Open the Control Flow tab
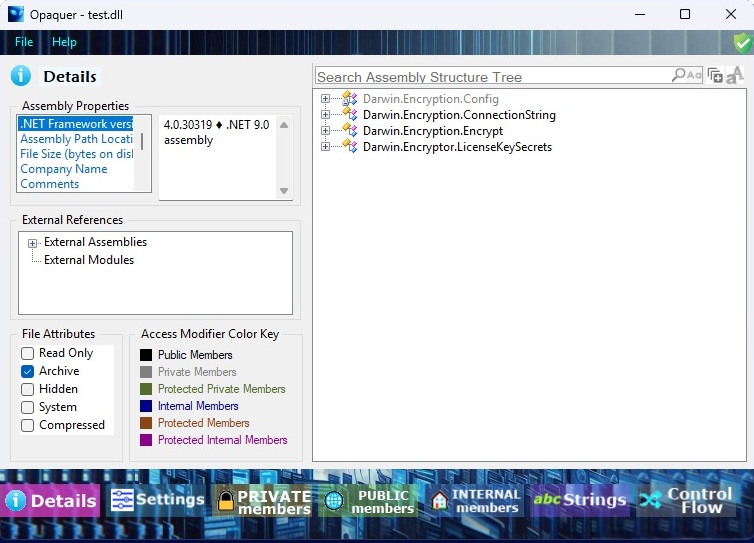The width and height of the screenshot is (754, 543). click(x=686, y=500)
